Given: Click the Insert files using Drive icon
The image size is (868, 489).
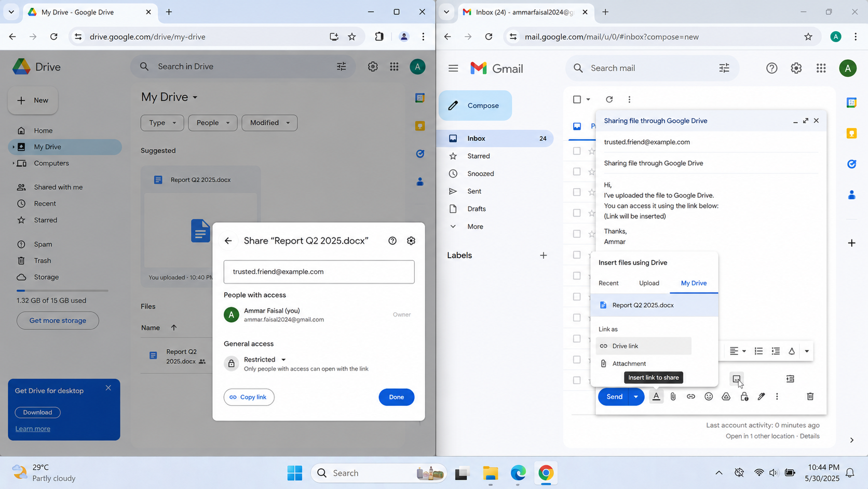Looking at the screenshot, I should coord(726,397).
